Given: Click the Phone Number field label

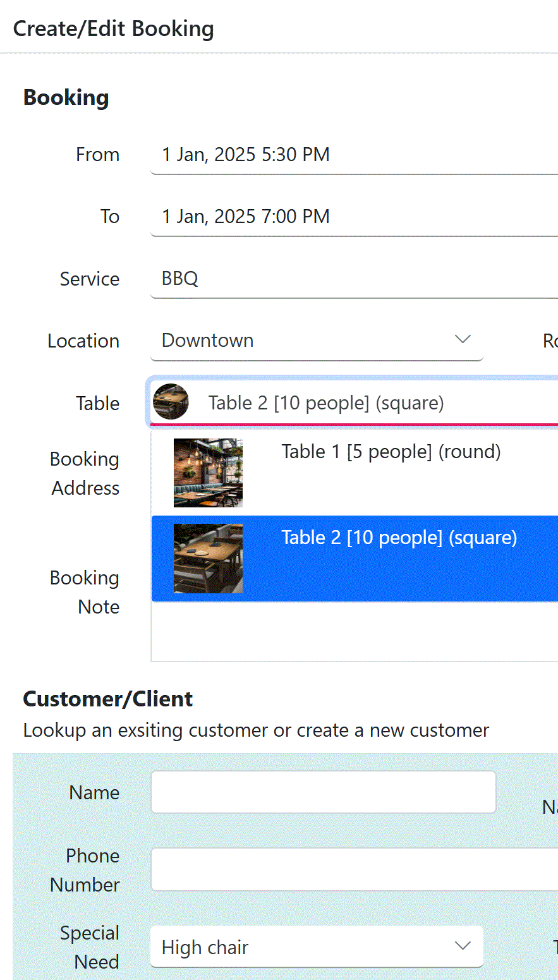Looking at the screenshot, I should [85, 870].
